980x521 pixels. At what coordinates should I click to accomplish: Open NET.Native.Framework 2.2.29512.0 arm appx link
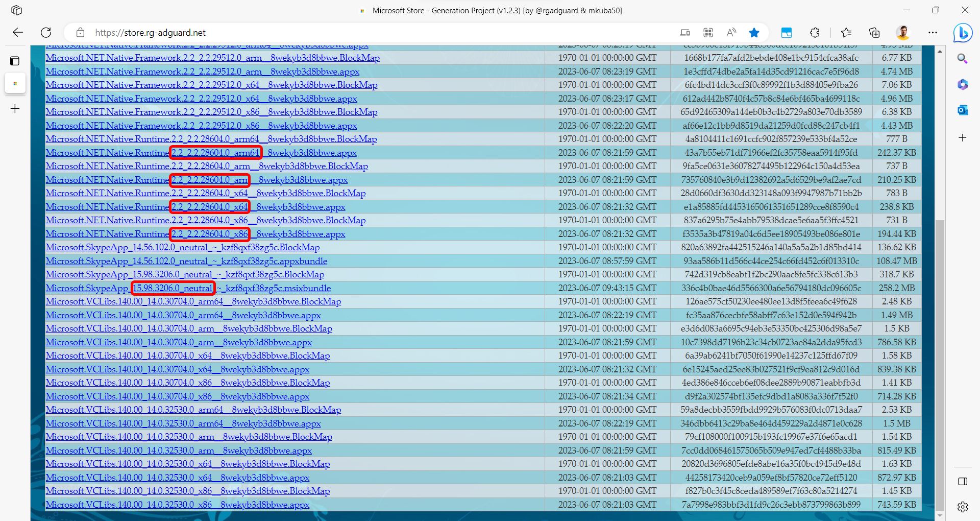203,72
